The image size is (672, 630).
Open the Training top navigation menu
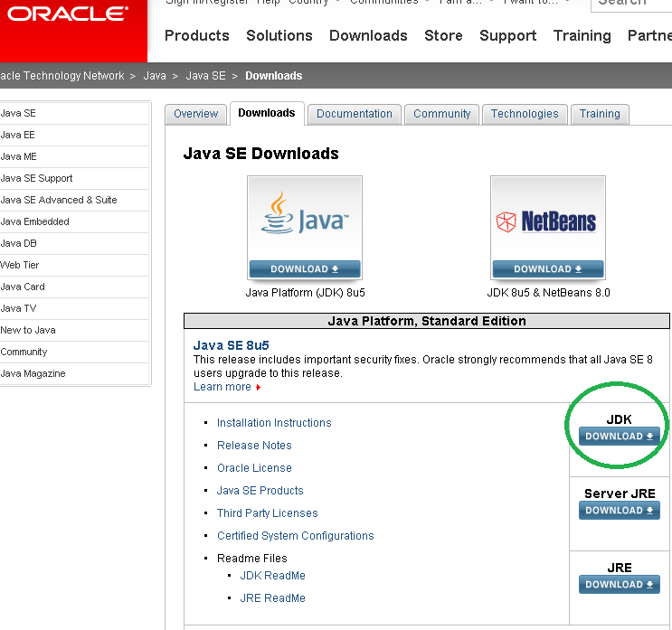click(x=582, y=35)
